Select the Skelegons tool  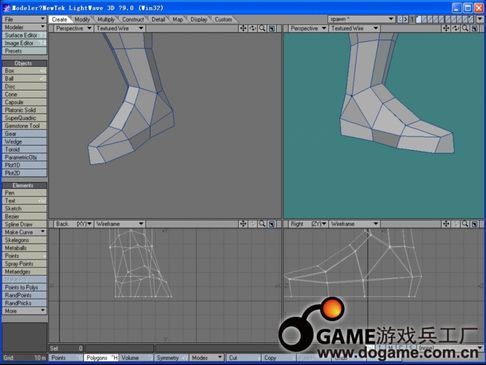[24, 240]
